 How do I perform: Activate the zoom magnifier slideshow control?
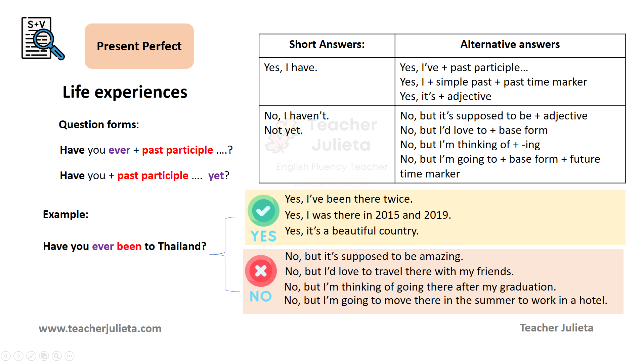57,356
